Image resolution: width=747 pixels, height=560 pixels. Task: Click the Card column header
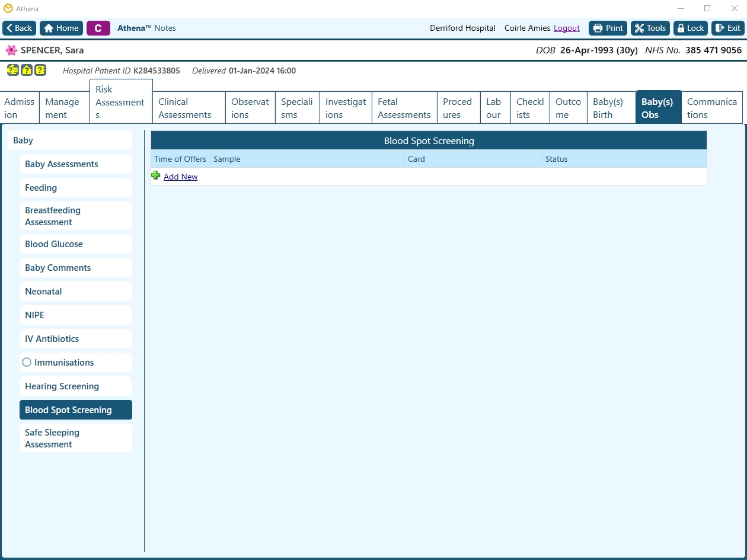click(473, 159)
